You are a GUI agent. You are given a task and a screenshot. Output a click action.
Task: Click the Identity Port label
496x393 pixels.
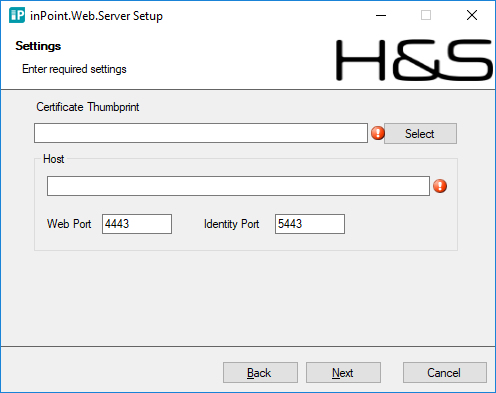click(x=231, y=224)
